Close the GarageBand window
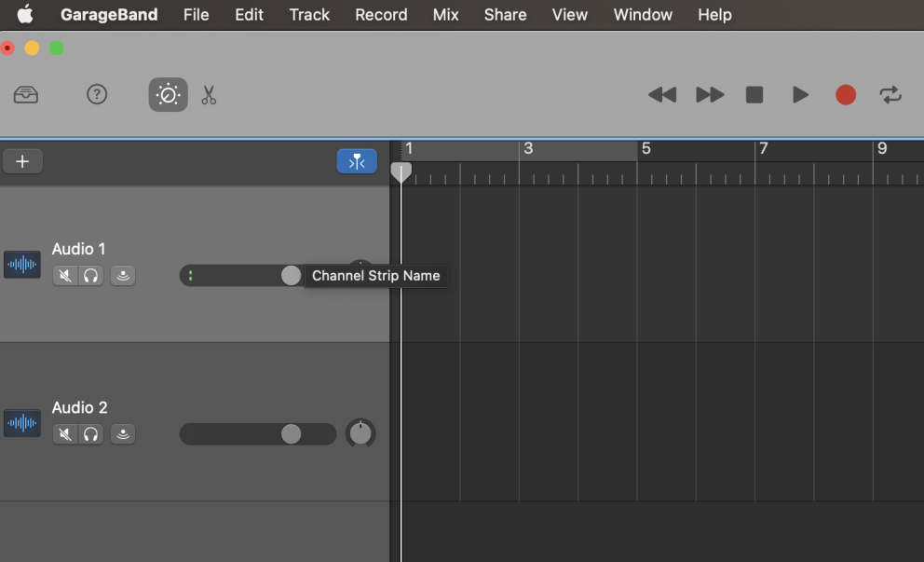Image resolution: width=924 pixels, height=562 pixels. tap(7, 48)
